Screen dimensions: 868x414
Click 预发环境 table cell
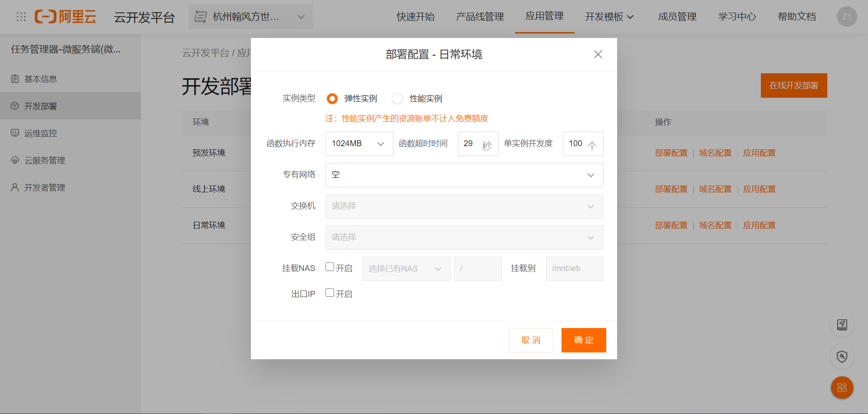(209, 153)
